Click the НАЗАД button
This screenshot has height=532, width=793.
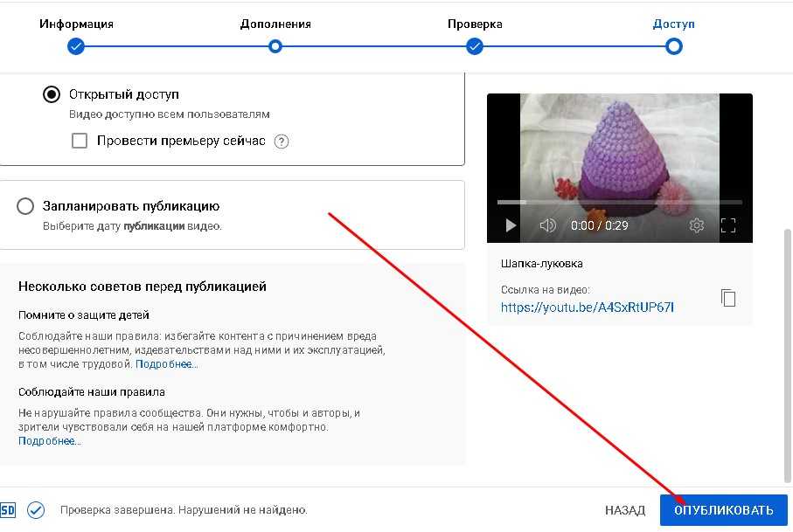[x=625, y=510]
